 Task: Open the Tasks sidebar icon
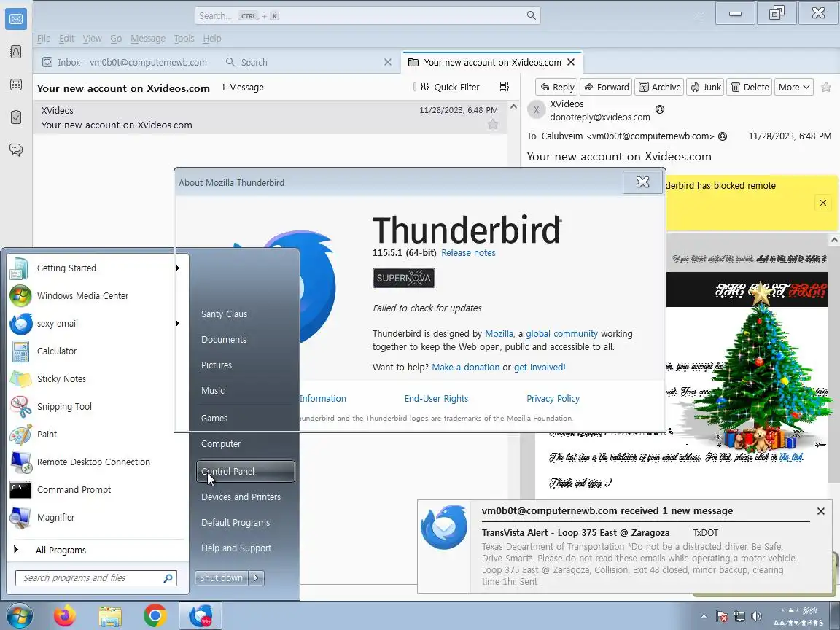16,117
